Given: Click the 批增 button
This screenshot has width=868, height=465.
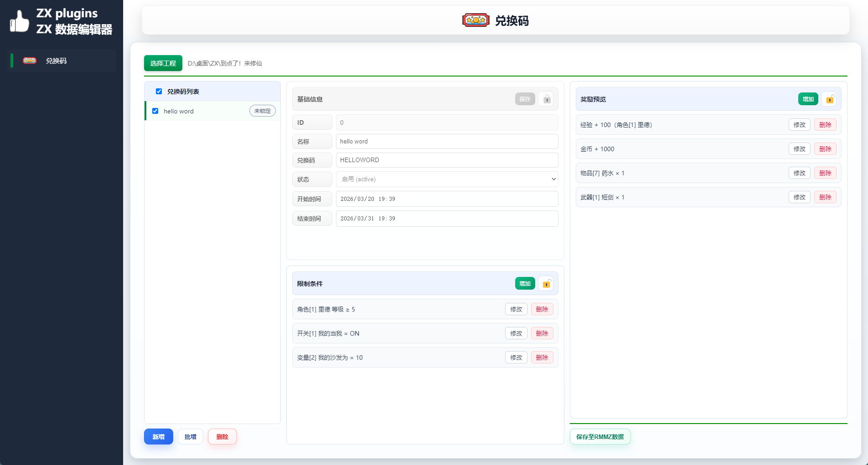Looking at the screenshot, I should coord(191,437).
